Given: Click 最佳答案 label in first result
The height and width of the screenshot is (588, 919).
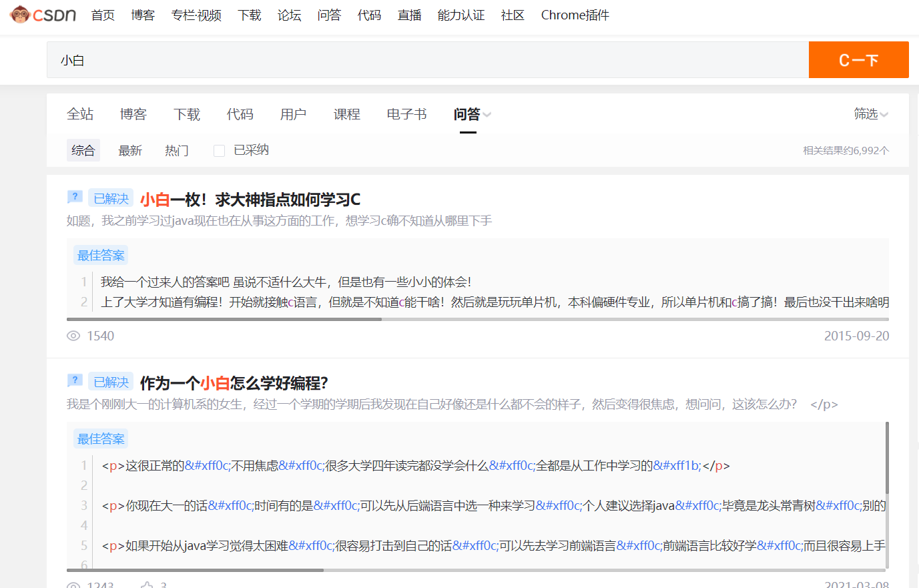Looking at the screenshot, I should 101,255.
